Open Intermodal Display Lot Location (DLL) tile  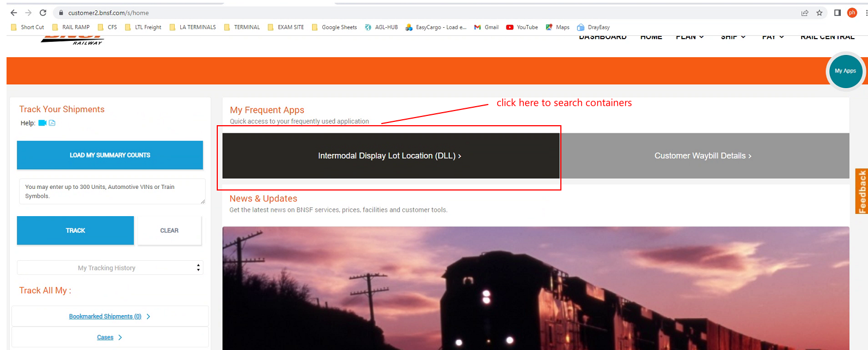(x=390, y=156)
